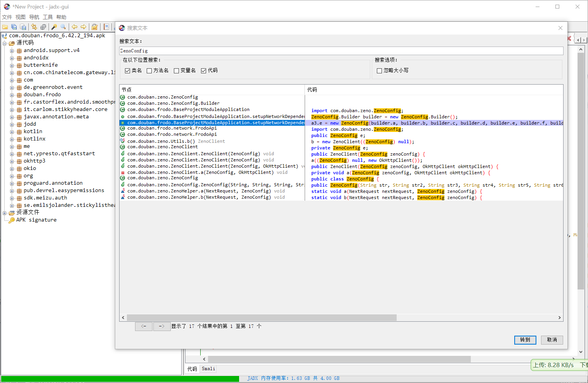This screenshot has width=588, height=383.
Task: Switch to the 代码 tab at the bottom
Action: pos(192,369)
